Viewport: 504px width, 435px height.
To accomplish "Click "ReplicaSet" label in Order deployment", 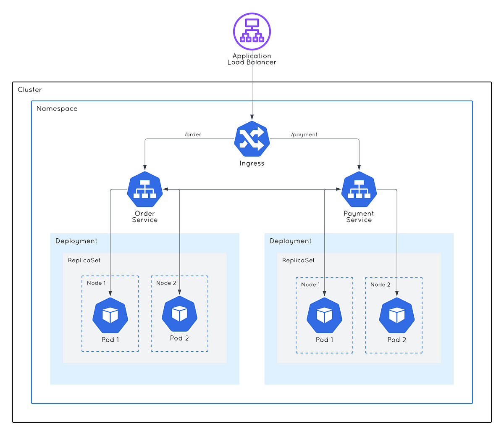I will (x=84, y=261).
